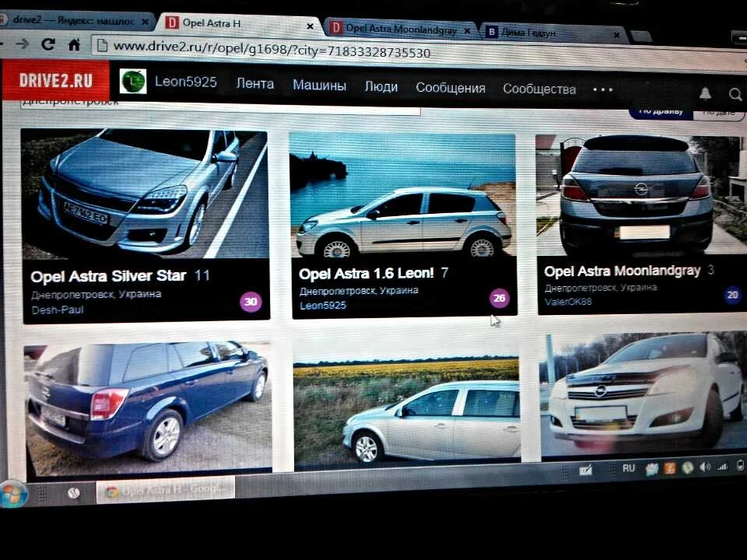Click the network signal tray icon
Screen dimensions: 747x560
(x=722, y=467)
